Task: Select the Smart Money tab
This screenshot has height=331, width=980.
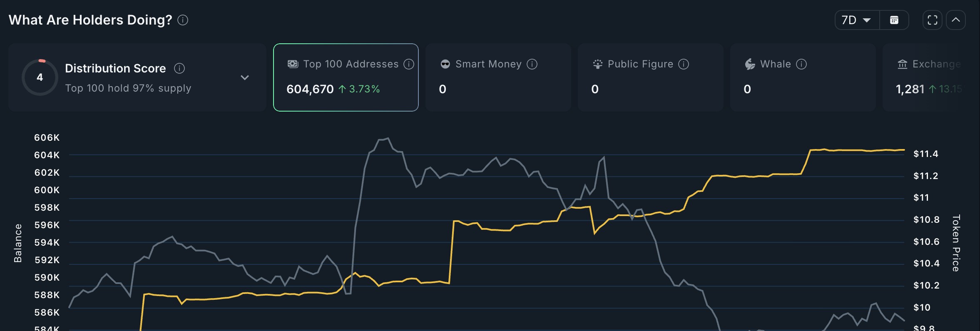Action: pos(498,77)
